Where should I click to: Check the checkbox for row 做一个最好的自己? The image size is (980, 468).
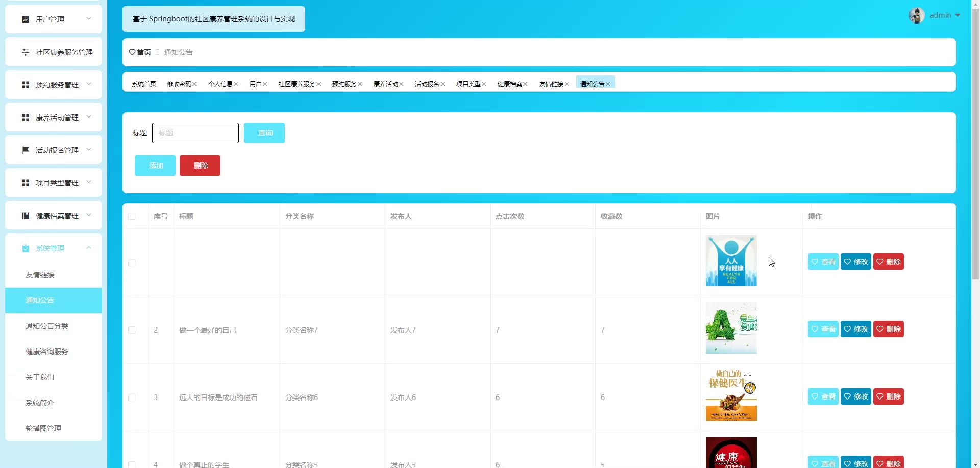[132, 330]
